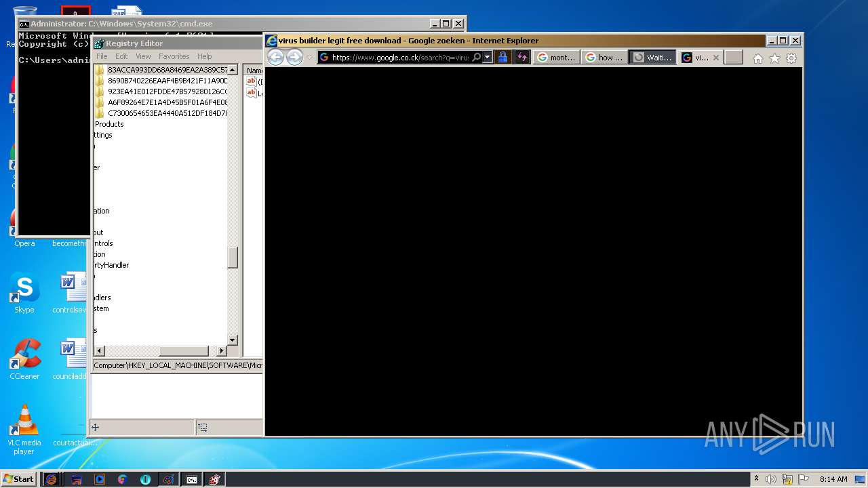Select the 'Products' registry tree item
Viewport: 868px width, 488px height.
[109, 124]
